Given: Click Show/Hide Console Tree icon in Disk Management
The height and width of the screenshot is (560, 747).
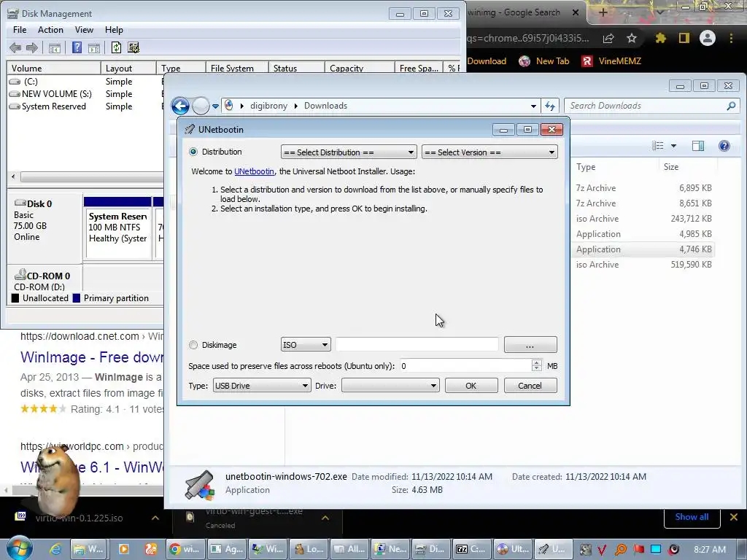Looking at the screenshot, I should point(55,47).
